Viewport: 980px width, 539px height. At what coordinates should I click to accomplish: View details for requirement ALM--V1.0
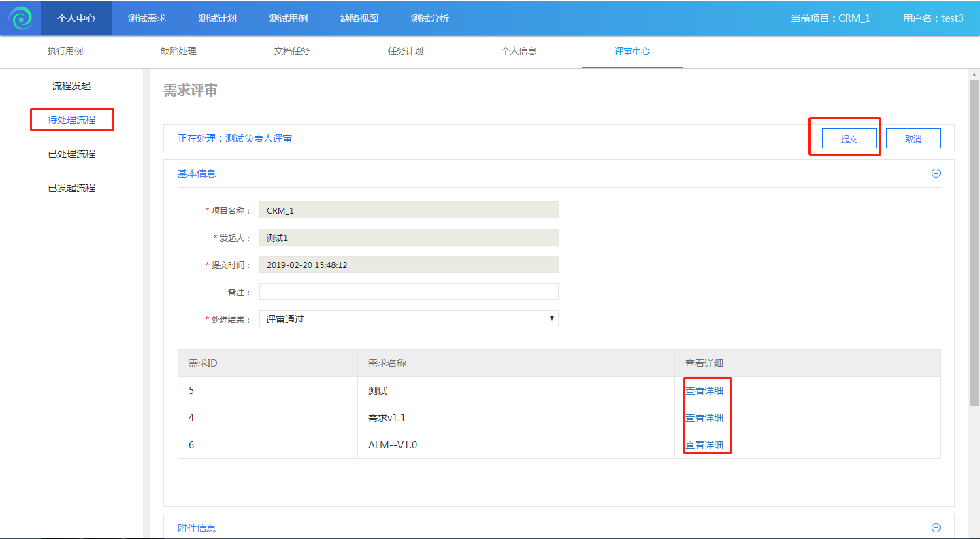pyautogui.click(x=704, y=445)
